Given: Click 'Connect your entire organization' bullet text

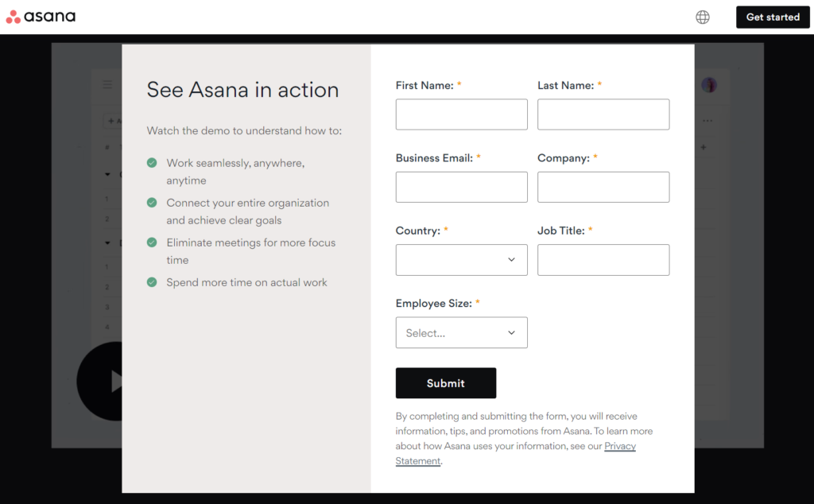Looking at the screenshot, I should 248,211.
